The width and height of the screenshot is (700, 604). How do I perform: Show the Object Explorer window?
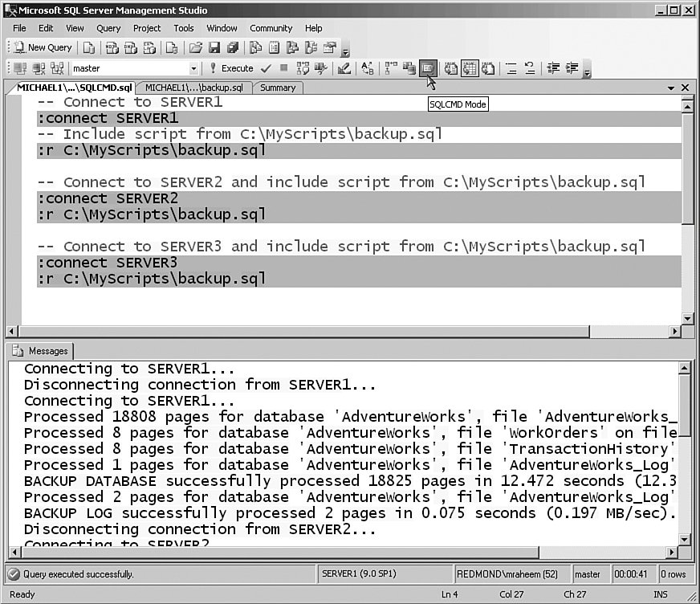click(x=292, y=48)
